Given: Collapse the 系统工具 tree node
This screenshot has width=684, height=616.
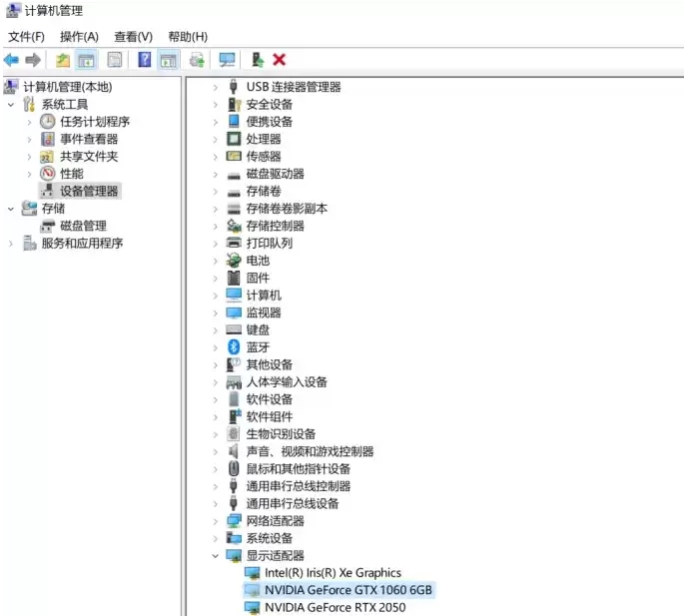Looking at the screenshot, I should point(11,105).
